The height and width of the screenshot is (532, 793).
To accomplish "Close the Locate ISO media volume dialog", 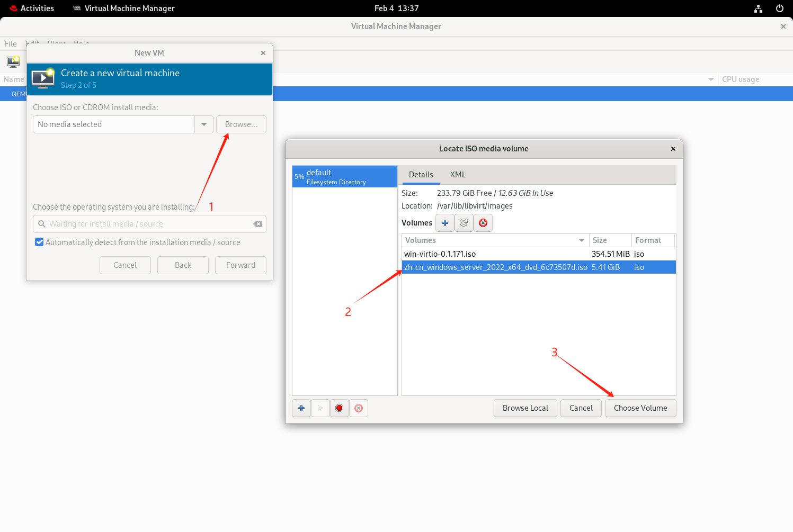I will pos(673,149).
